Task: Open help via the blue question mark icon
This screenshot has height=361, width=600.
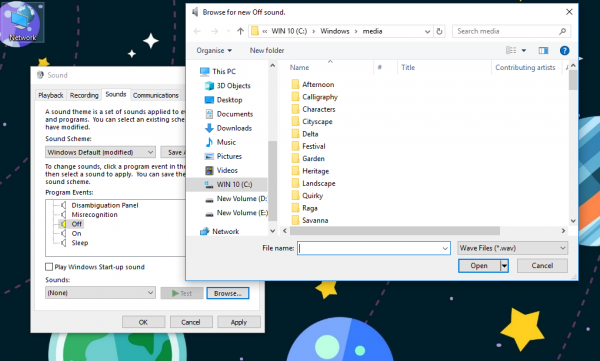Action: 564,51
